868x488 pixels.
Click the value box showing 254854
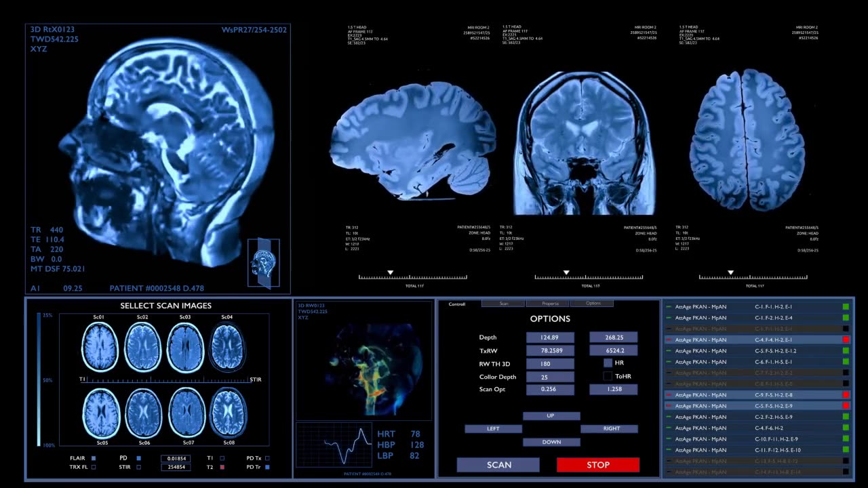point(175,467)
